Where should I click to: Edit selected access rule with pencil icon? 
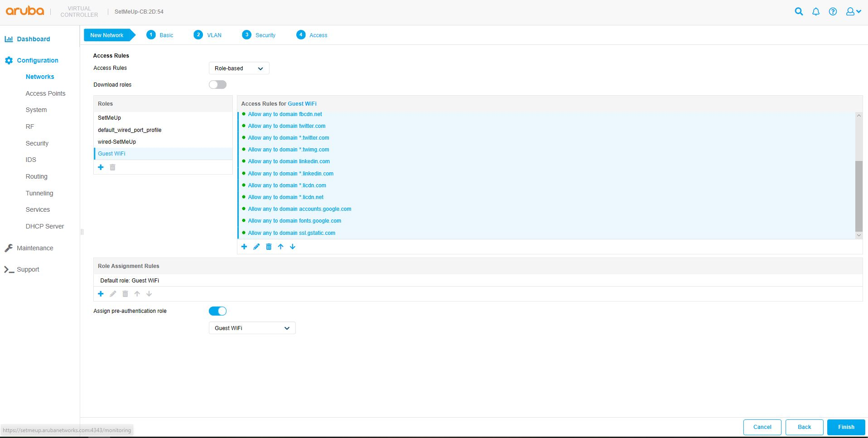pyautogui.click(x=256, y=247)
